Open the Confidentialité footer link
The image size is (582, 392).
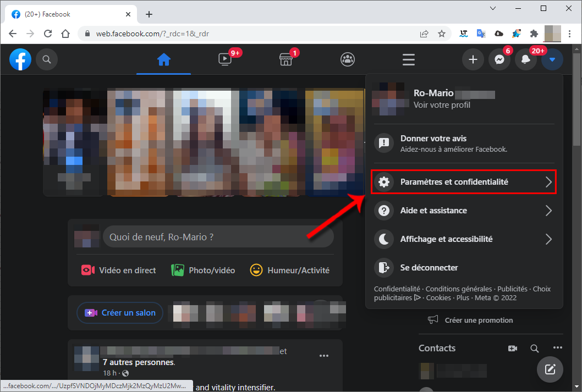pyautogui.click(x=397, y=289)
